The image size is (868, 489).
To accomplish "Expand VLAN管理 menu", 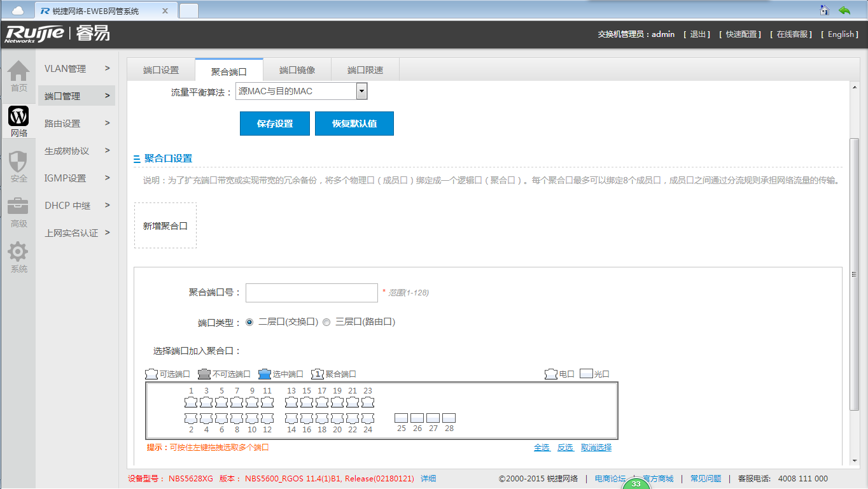I will tap(76, 69).
